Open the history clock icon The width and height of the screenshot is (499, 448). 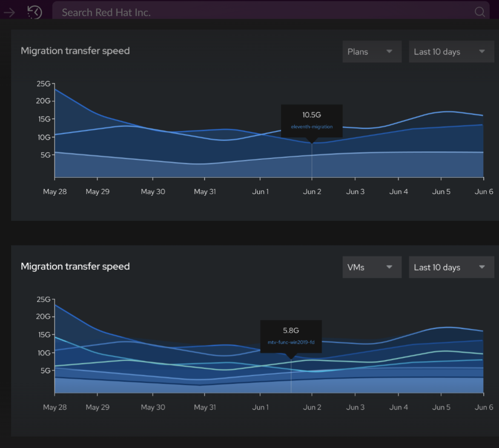click(x=34, y=12)
